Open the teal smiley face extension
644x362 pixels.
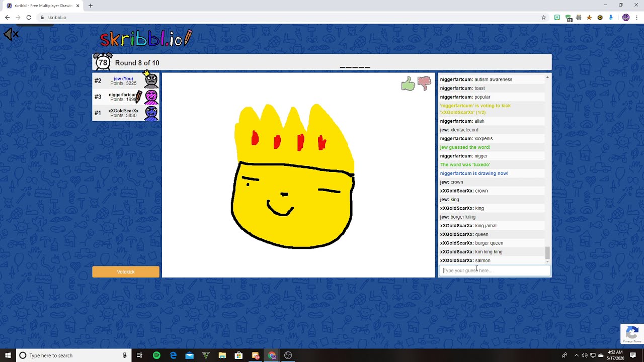click(557, 18)
